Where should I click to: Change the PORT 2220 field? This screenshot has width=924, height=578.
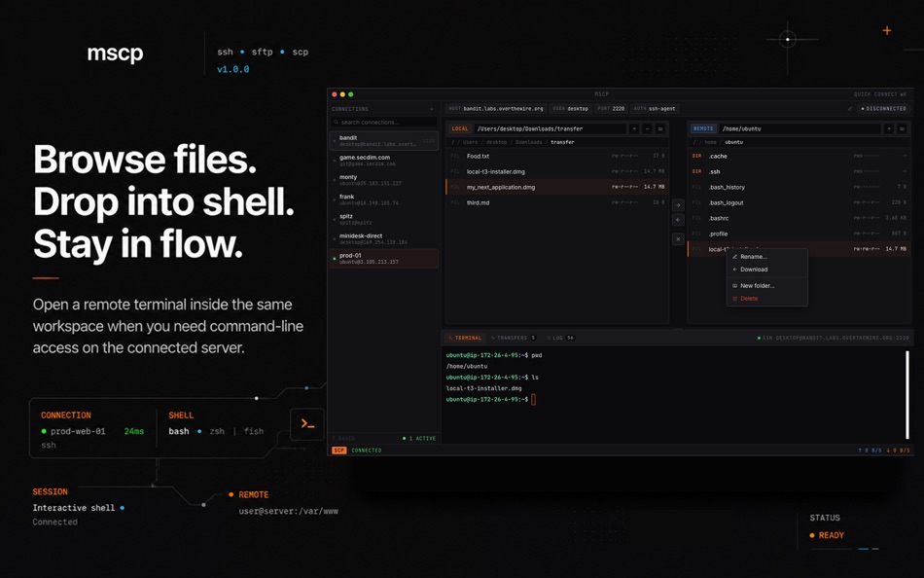(x=611, y=109)
